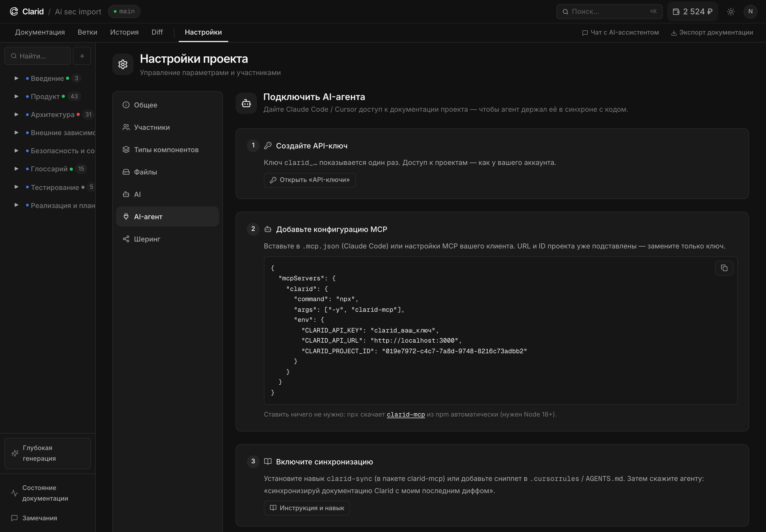766x532 pixels.
Task: Switch to the История tab
Action: (124, 32)
